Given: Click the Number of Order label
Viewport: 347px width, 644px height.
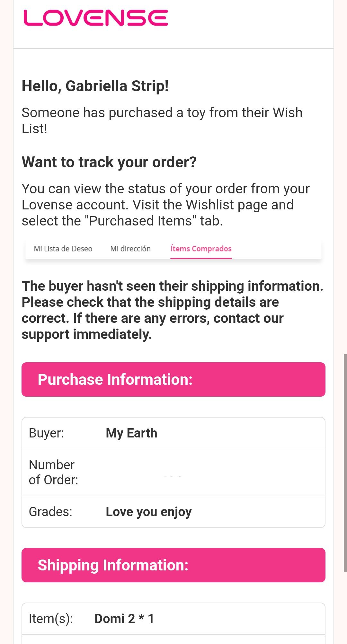Looking at the screenshot, I should click(x=53, y=472).
